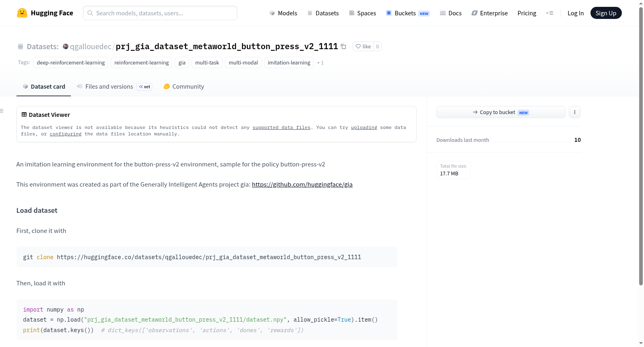Focus the search models, datasets, users field
644x347 pixels.
tap(160, 13)
